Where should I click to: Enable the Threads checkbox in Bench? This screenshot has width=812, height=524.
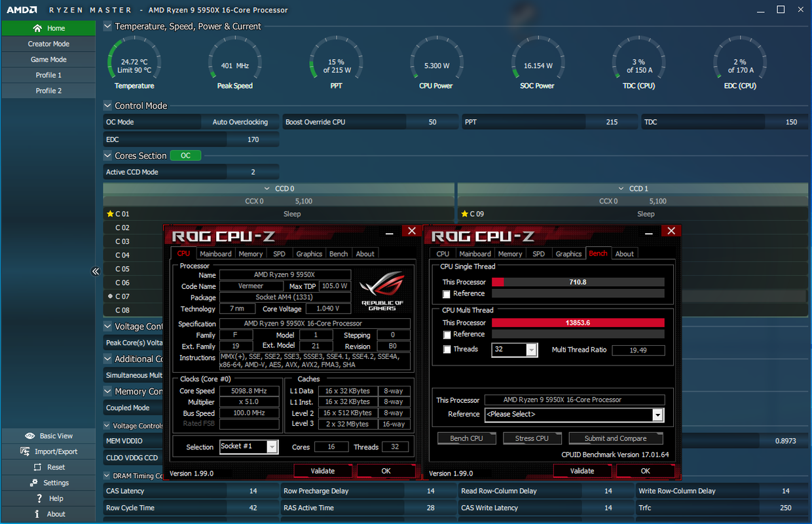pyautogui.click(x=447, y=350)
